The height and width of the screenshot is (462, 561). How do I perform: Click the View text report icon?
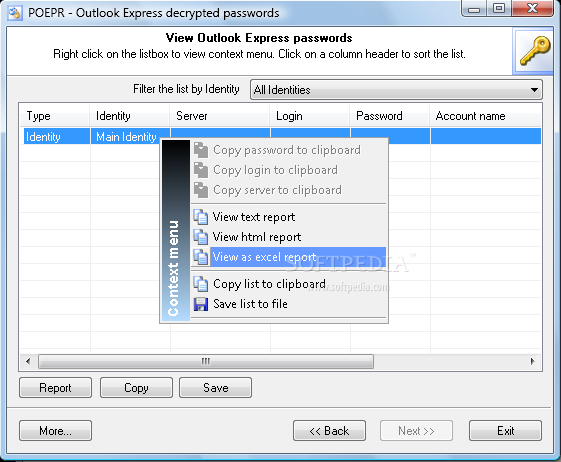pyautogui.click(x=201, y=217)
